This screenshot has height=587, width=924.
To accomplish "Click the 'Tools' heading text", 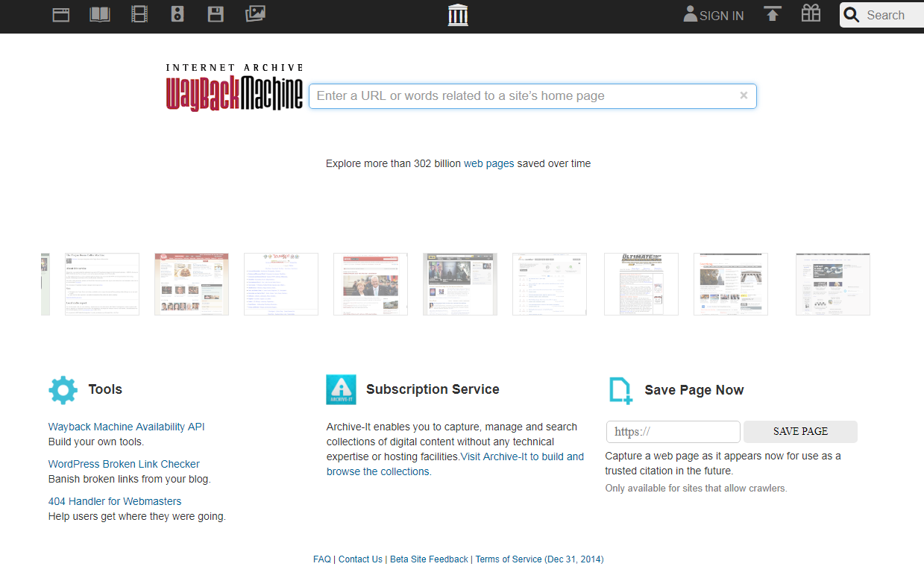I will click(105, 389).
